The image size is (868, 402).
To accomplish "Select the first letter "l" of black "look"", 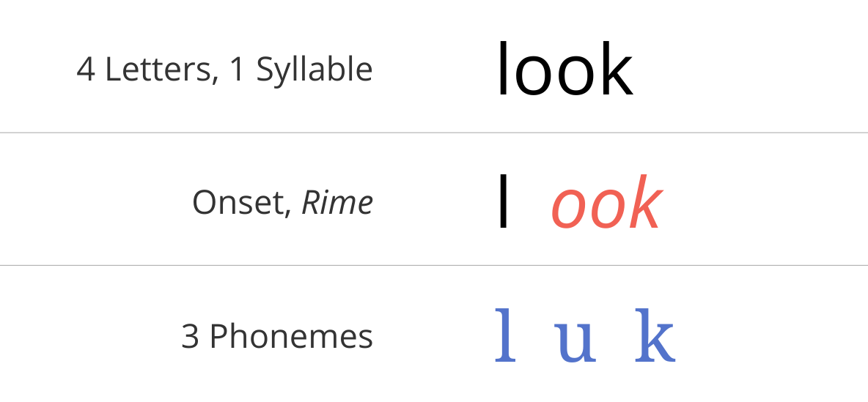I will click(x=502, y=69).
